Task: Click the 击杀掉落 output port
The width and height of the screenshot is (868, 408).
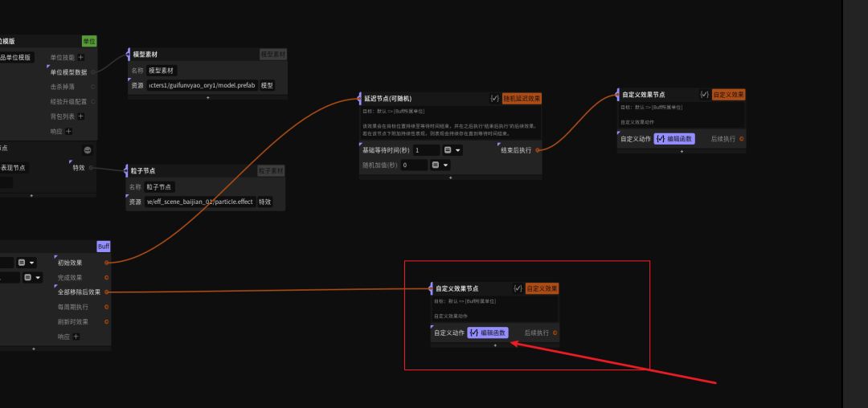Action: point(92,87)
